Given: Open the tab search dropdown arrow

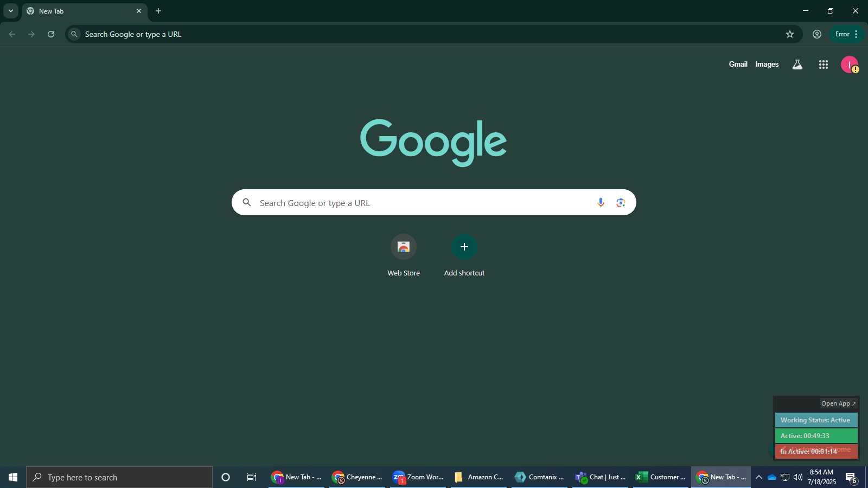Looking at the screenshot, I should 10,11.
